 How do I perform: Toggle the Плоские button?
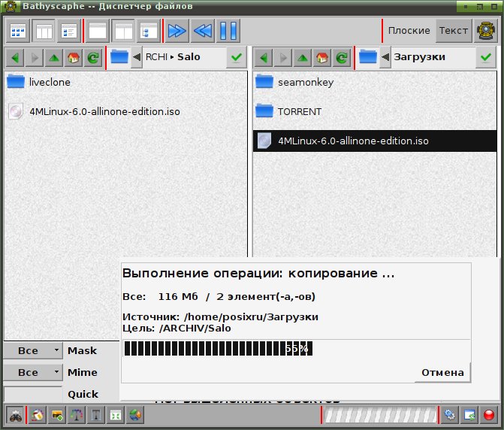coord(409,31)
